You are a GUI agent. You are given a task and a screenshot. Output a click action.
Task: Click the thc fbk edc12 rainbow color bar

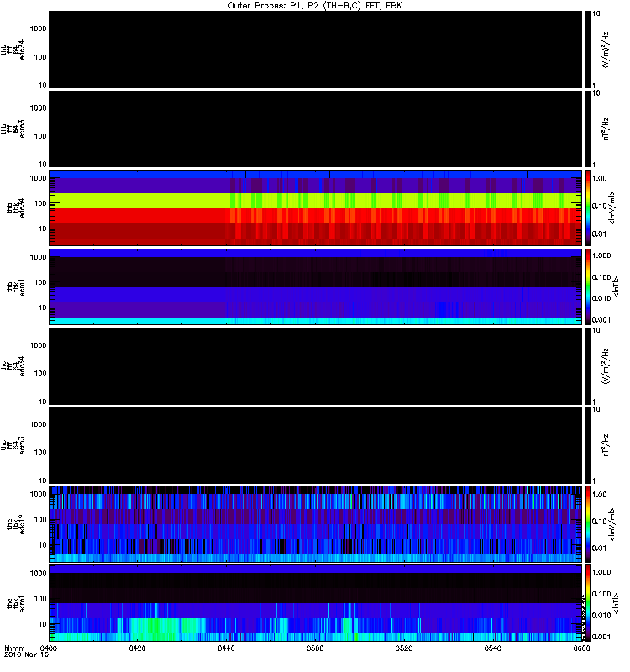[587, 524]
